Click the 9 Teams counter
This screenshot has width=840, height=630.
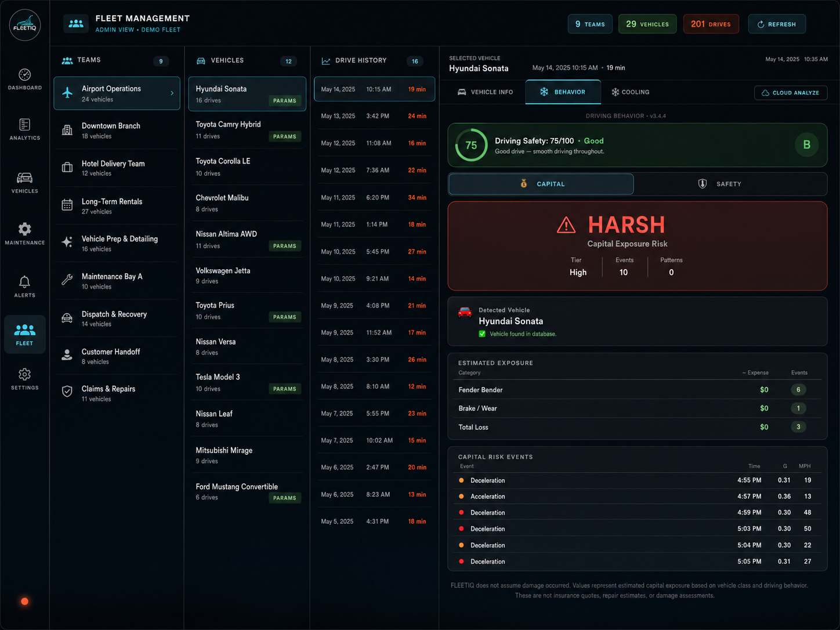click(590, 24)
